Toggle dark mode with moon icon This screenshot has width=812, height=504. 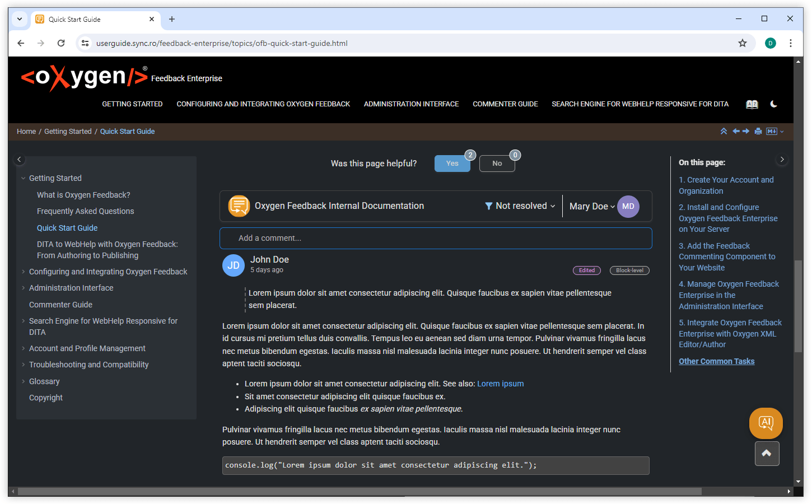point(773,104)
